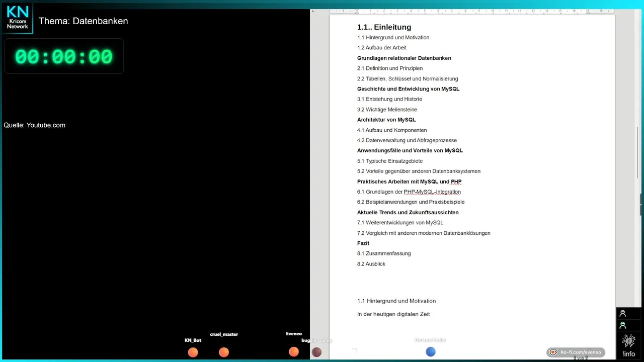This screenshot has height=362, width=644.
Task: Click the 'Thema: Datenbanken' title
Action: [83, 21]
